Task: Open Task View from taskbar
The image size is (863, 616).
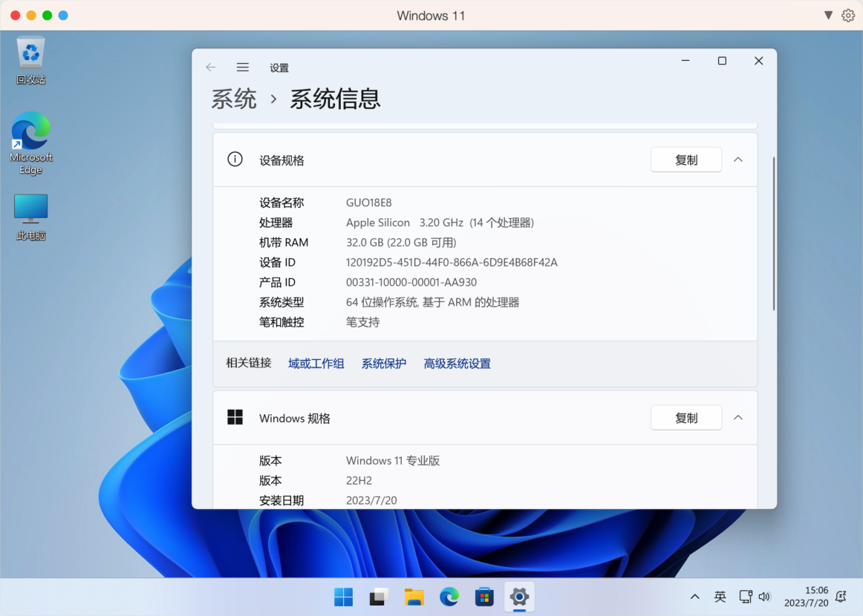Action: [379, 597]
